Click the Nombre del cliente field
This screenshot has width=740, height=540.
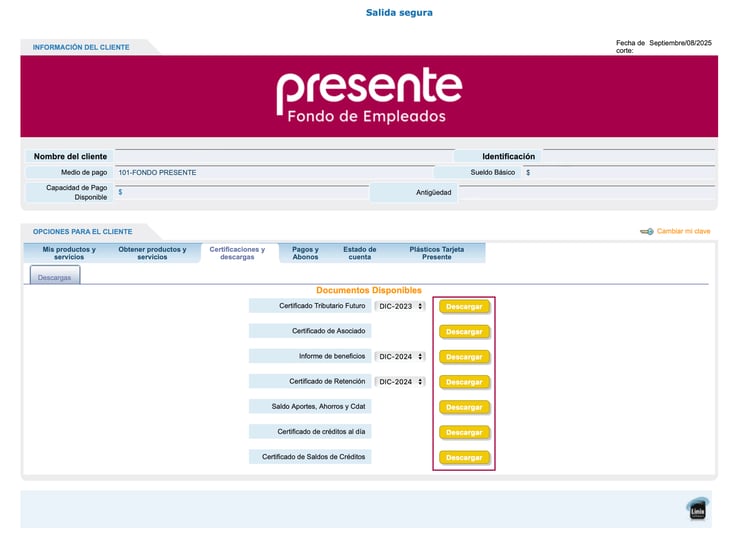tap(284, 156)
